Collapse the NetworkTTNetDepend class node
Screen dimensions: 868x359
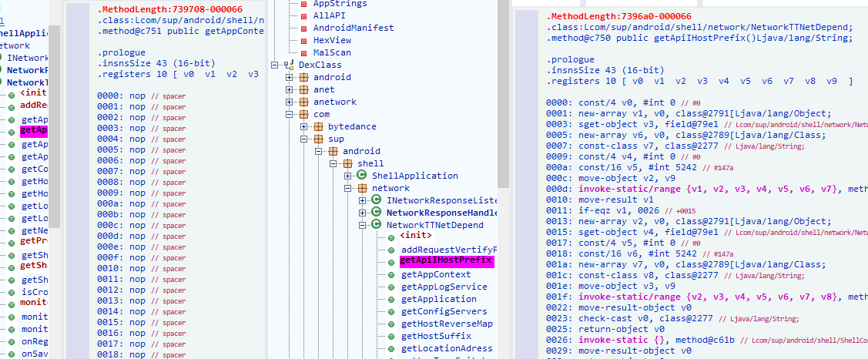[363, 225]
